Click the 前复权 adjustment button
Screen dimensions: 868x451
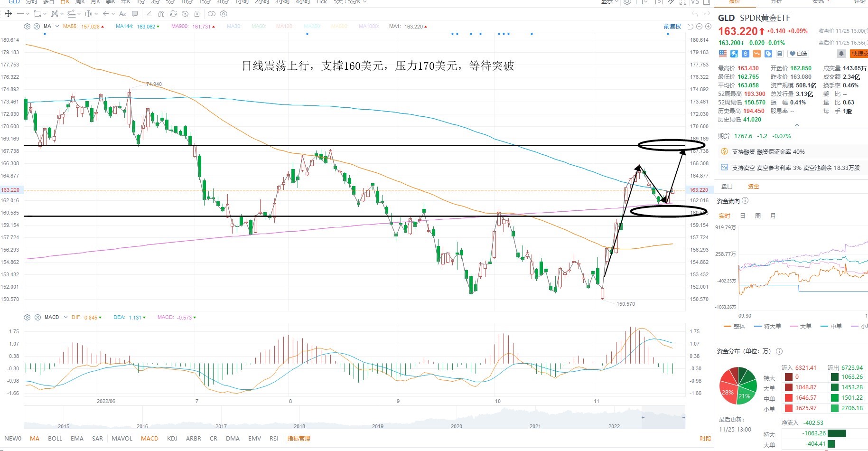pyautogui.click(x=672, y=27)
